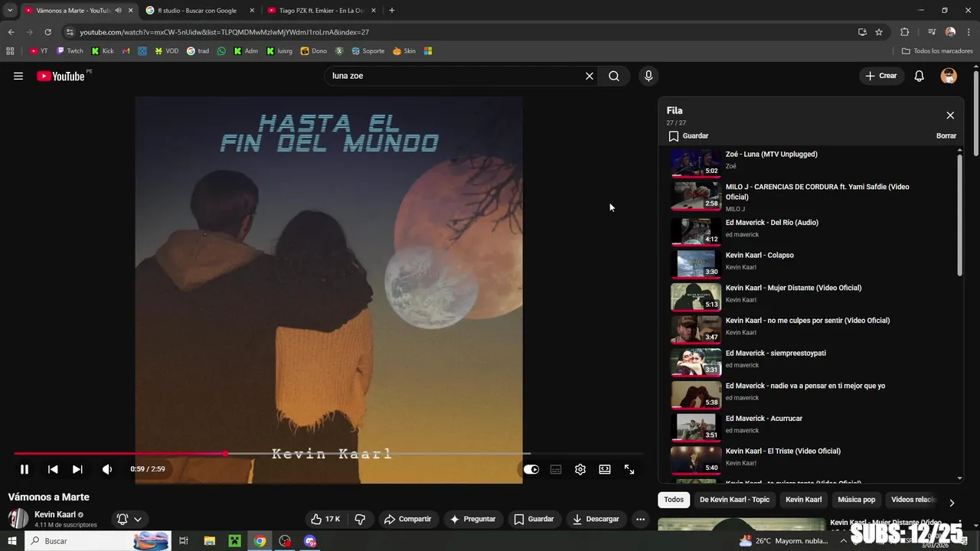Open File Explorer from the taskbar
The width and height of the screenshot is (980, 551).
pyautogui.click(x=209, y=541)
